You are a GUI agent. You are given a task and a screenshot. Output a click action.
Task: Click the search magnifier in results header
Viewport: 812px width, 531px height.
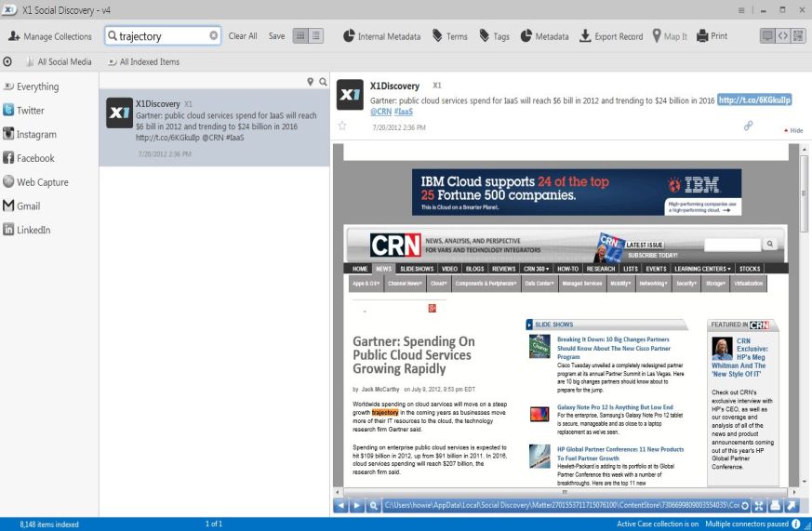323,82
